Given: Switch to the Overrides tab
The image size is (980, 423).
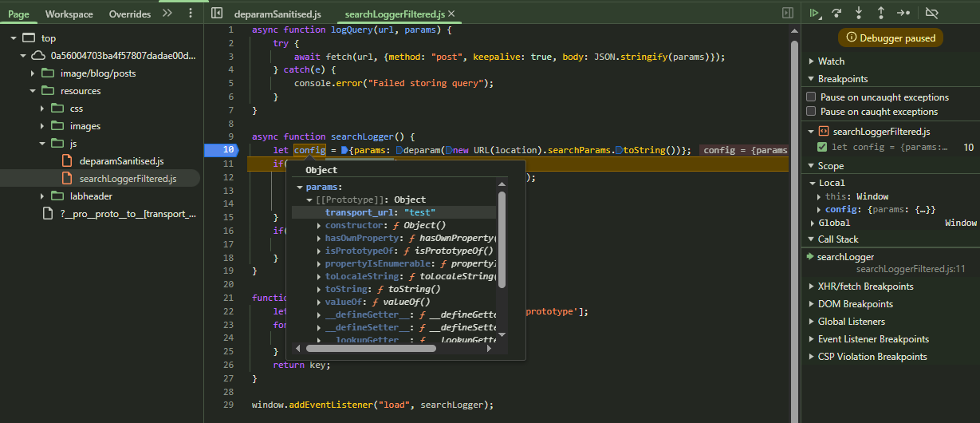Looking at the screenshot, I should (130, 14).
